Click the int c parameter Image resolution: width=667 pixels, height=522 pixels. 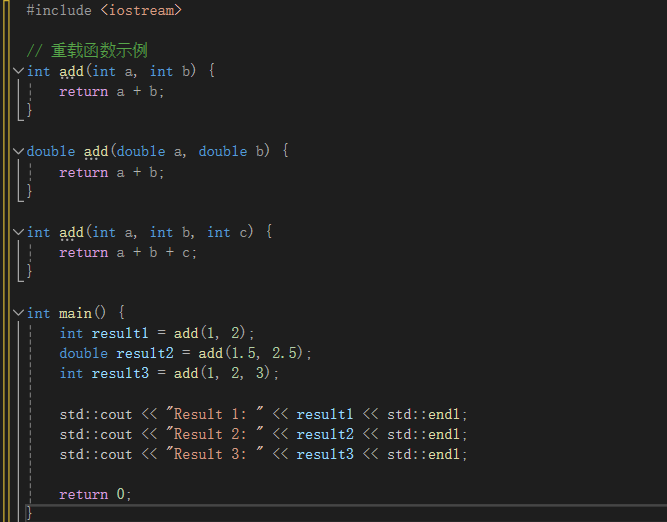point(227,232)
